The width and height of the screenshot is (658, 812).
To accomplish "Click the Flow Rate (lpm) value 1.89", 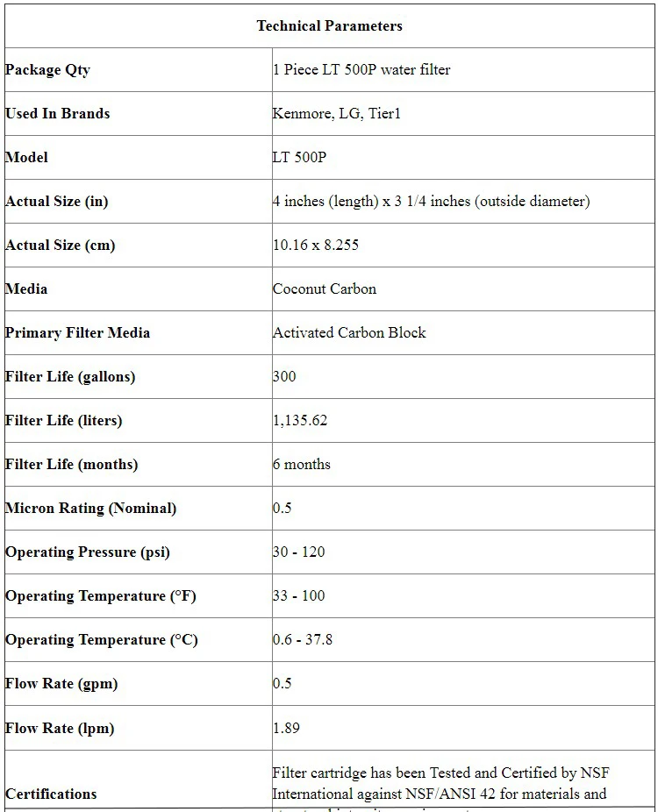I will (286, 728).
